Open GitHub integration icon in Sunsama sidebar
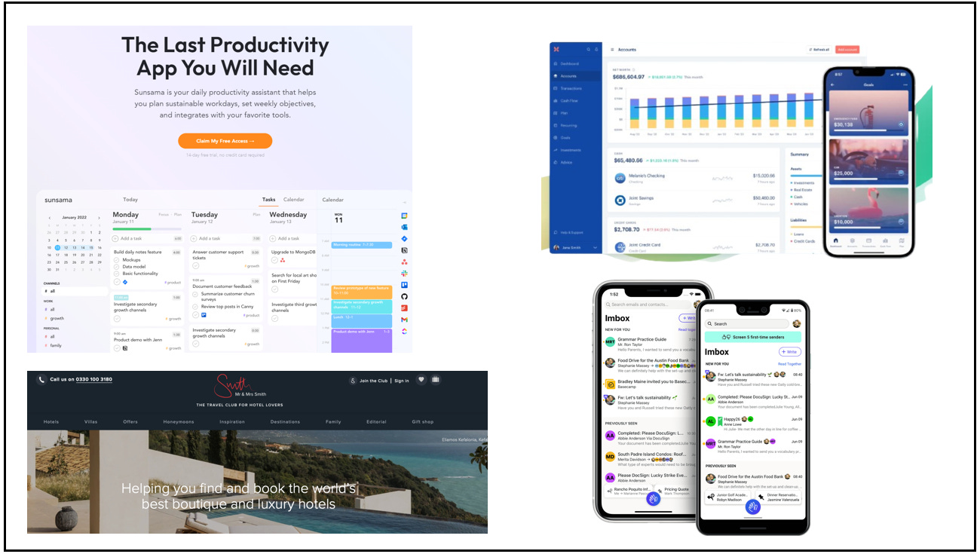This screenshot has width=980, height=554. point(404,297)
